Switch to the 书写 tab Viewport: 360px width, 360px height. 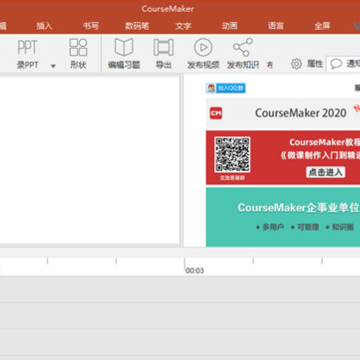point(91,26)
